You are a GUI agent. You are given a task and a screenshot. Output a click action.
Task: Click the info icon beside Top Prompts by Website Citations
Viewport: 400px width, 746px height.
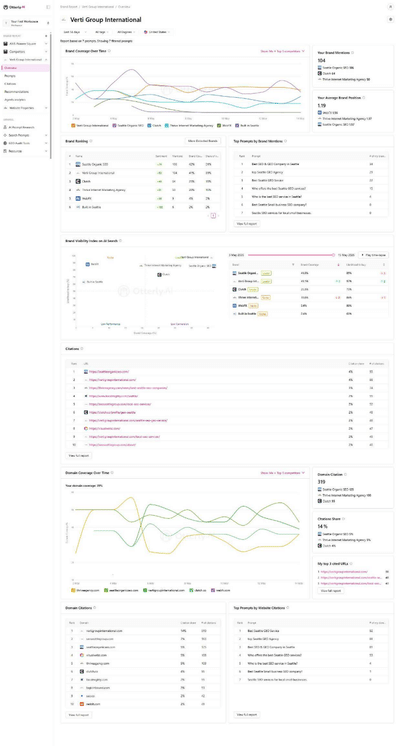point(290,608)
